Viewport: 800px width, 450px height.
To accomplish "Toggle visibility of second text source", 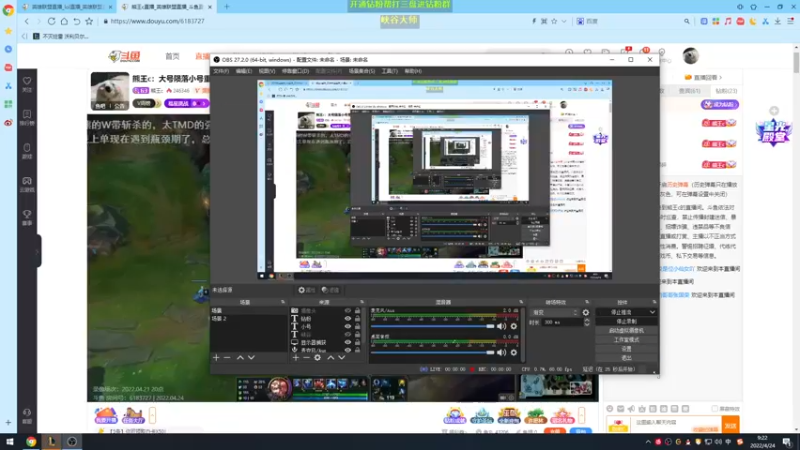I will pos(348,327).
